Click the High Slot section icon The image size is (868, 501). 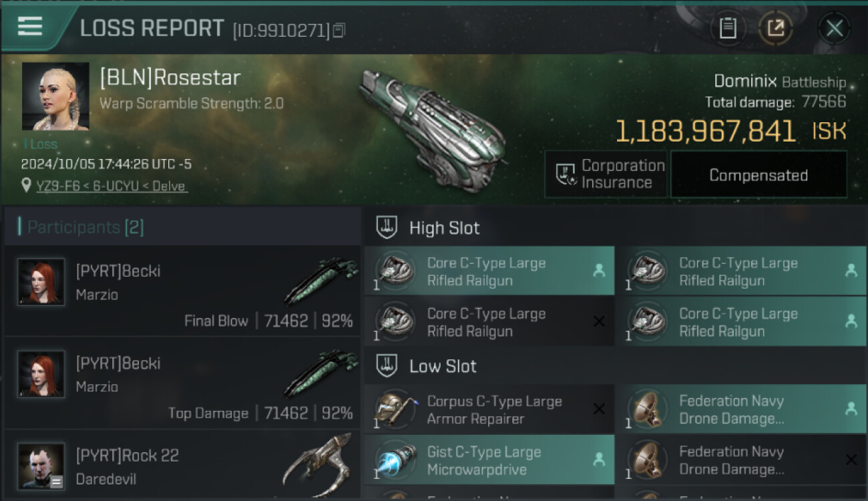[x=387, y=228]
